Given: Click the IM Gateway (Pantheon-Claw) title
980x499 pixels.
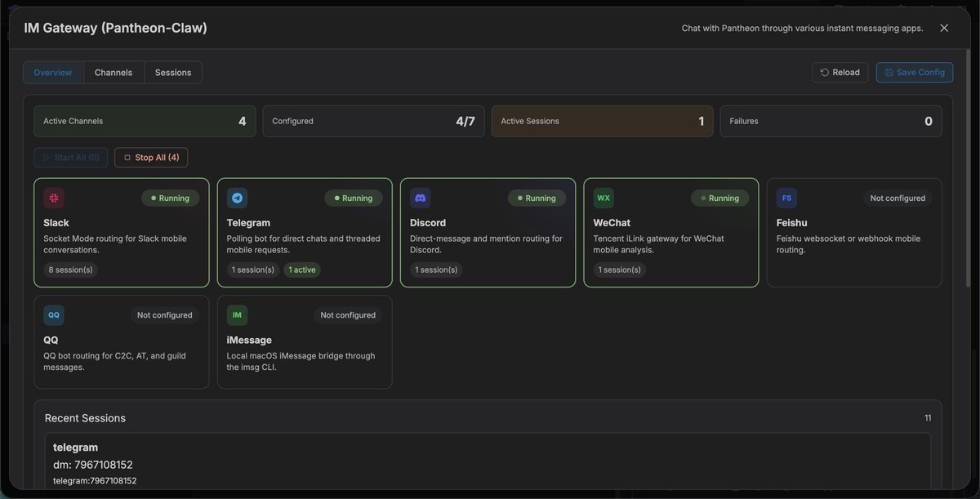Looking at the screenshot, I should coord(115,28).
